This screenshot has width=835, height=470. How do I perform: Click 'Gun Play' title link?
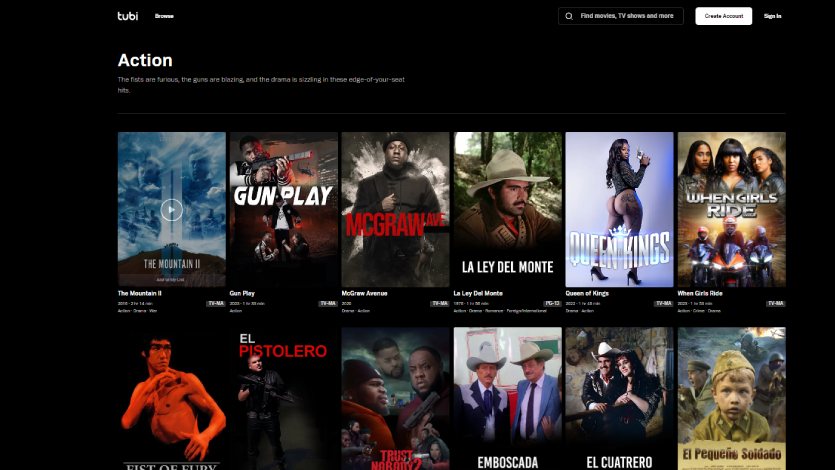click(x=242, y=293)
